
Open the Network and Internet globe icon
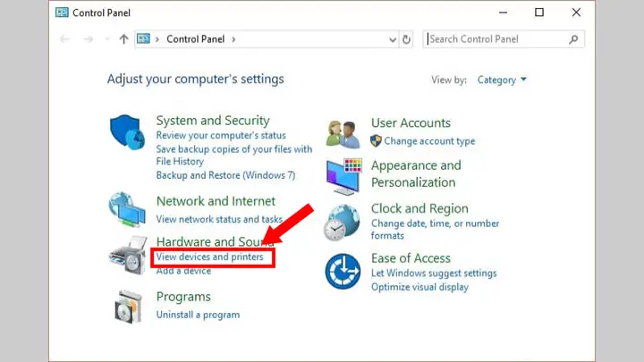[127, 210]
